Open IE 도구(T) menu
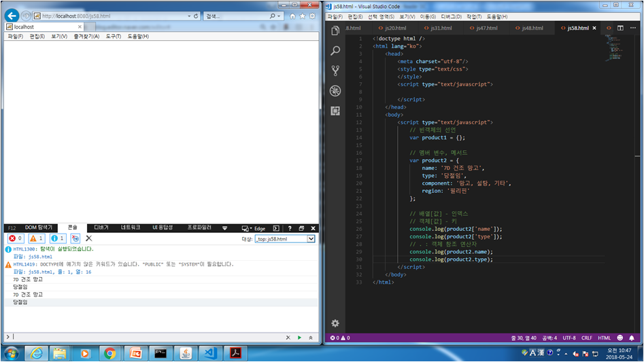This screenshot has height=362, width=644. click(x=113, y=36)
